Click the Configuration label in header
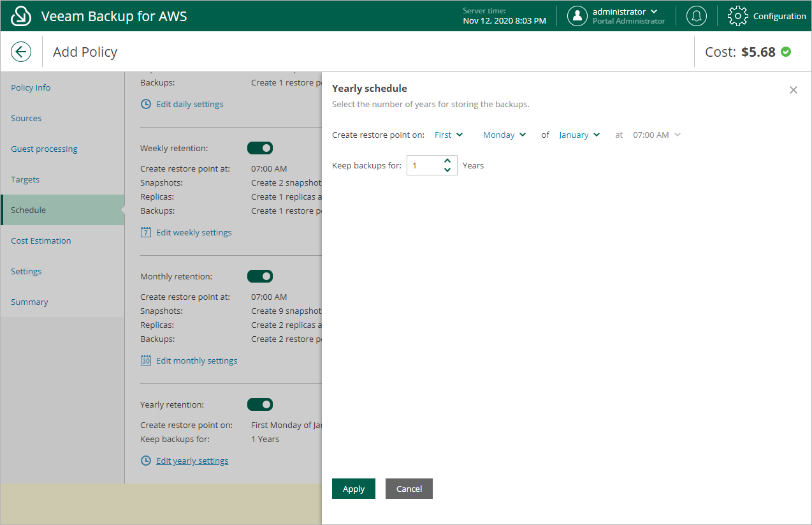The image size is (812, 525). (779, 17)
